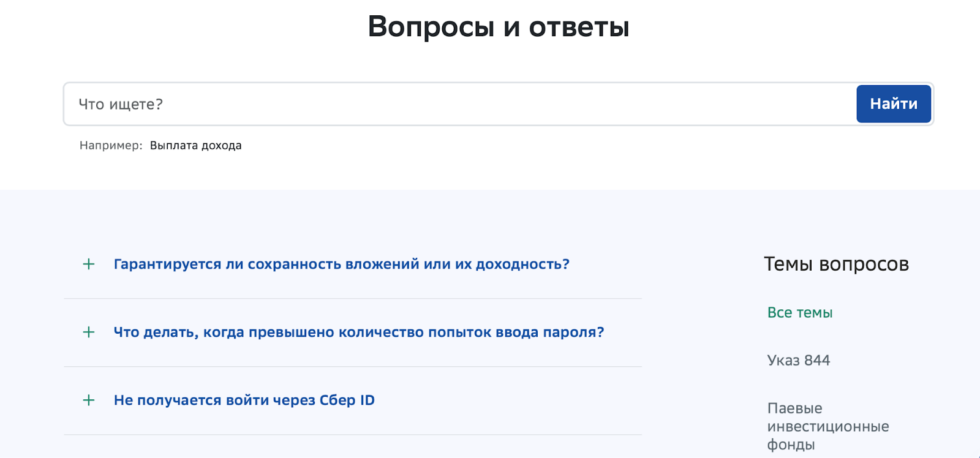Open question Не получается войти через Сбер ID
The width and height of the screenshot is (980, 458).
click(x=244, y=400)
